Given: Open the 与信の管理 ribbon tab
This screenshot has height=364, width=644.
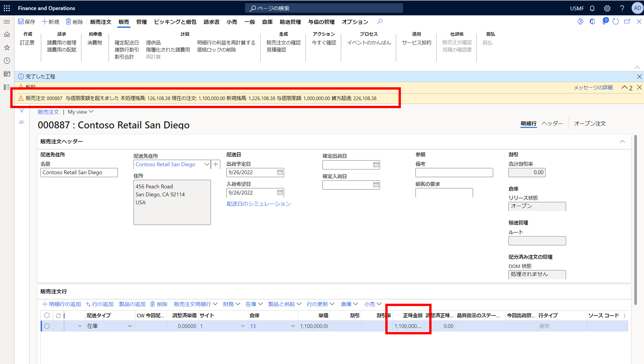Looking at the screenshot, I should click(321, 22).
